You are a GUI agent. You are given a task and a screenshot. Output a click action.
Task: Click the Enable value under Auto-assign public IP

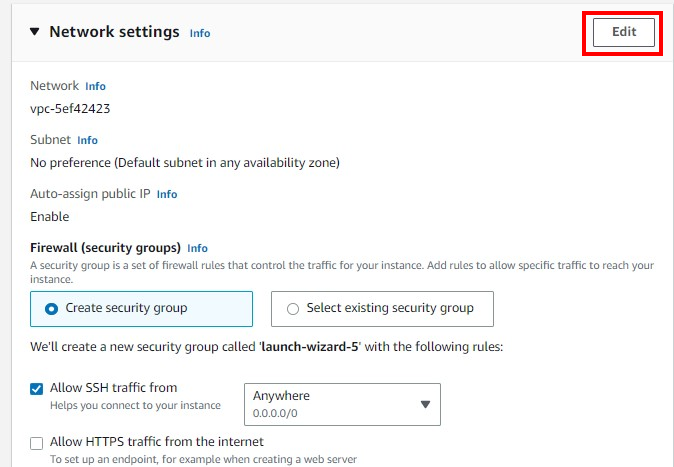point(49,216)
